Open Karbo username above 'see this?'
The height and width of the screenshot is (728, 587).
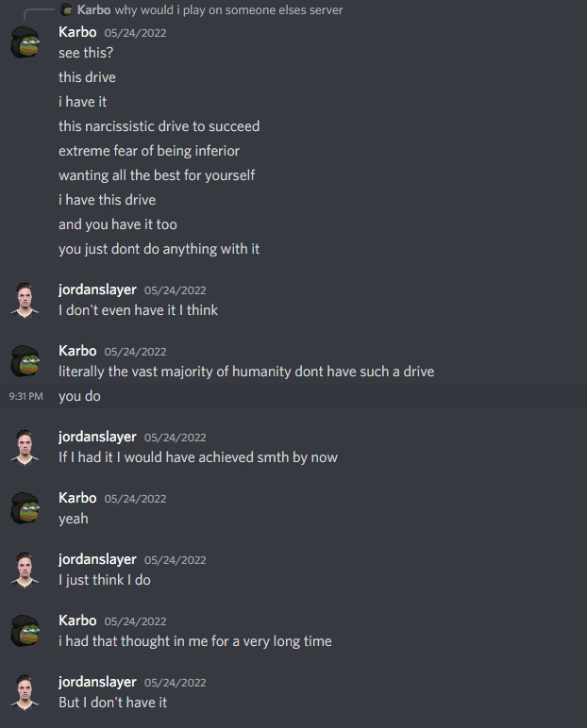click(77, 32)
